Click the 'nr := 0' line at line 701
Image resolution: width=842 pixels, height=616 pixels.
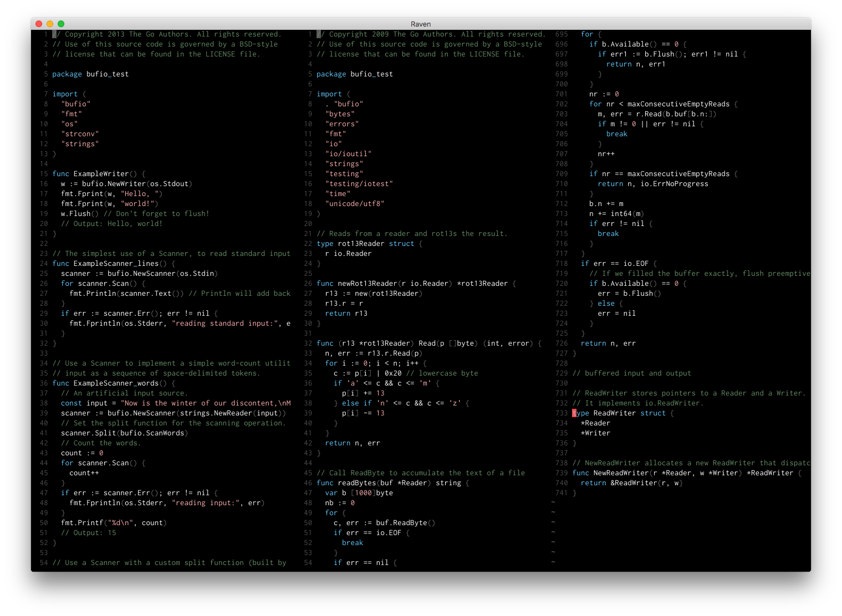[604, 94]
